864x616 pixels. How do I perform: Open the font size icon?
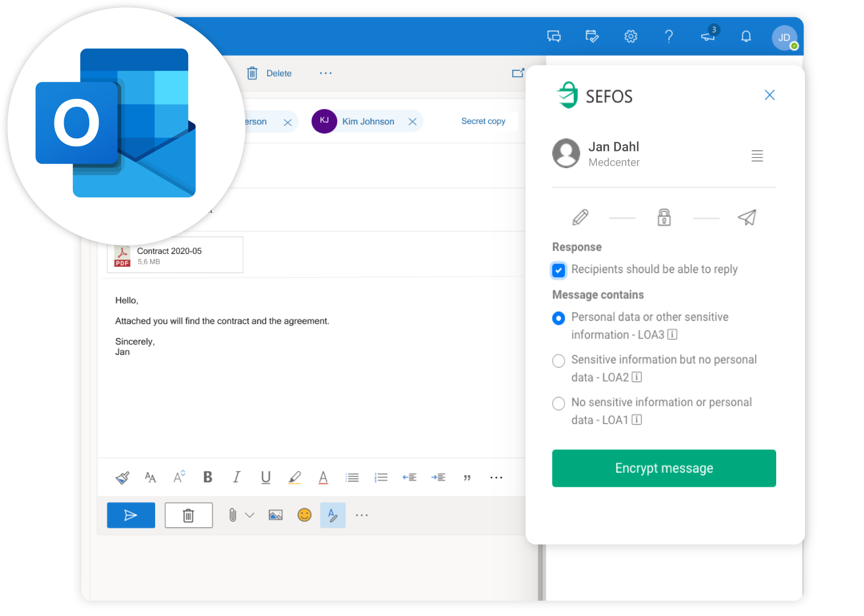[150, 478]
